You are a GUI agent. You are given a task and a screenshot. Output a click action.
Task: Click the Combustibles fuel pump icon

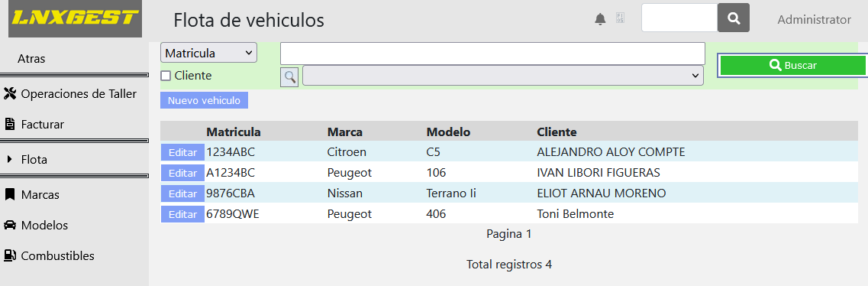10,255
